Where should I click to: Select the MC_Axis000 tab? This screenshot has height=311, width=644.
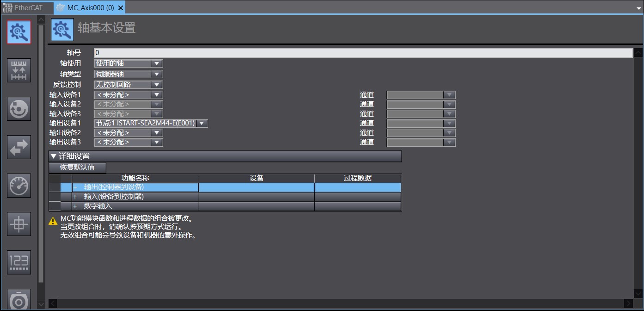click(83, 7)
